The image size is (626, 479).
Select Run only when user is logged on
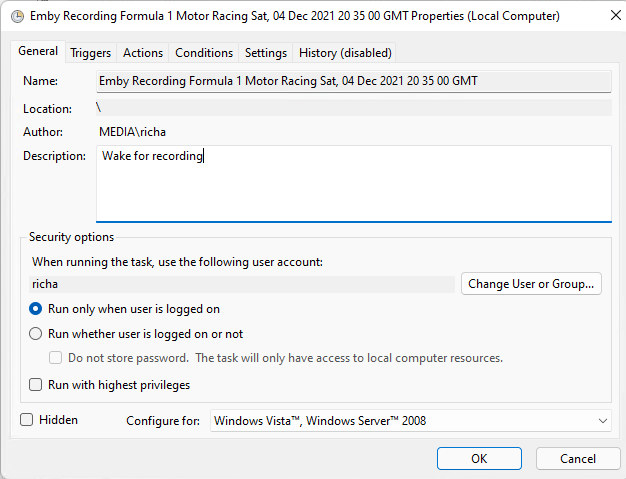pyautogui.click(x=37, y=309)
